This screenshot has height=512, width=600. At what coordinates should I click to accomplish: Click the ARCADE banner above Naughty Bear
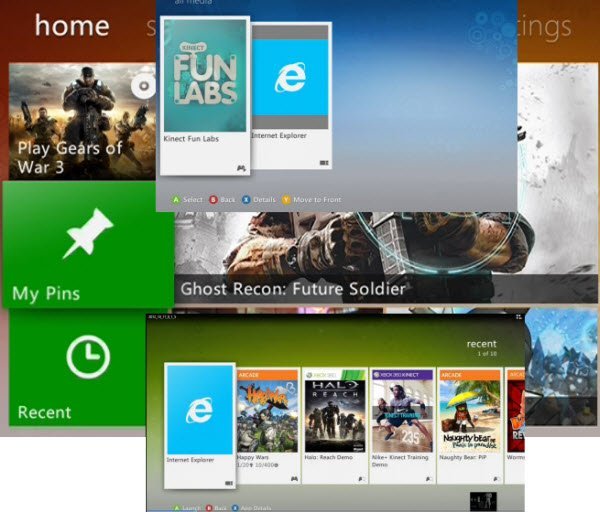[470, 375]
